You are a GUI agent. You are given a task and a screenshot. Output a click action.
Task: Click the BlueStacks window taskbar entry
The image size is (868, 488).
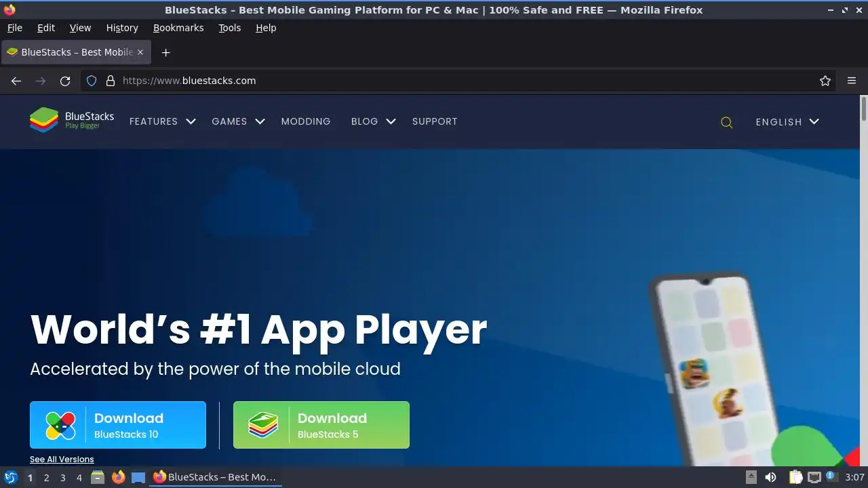[215, 477]
